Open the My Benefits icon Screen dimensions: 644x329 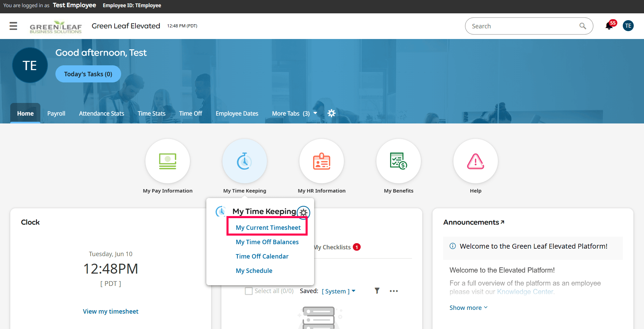point(399,161)
